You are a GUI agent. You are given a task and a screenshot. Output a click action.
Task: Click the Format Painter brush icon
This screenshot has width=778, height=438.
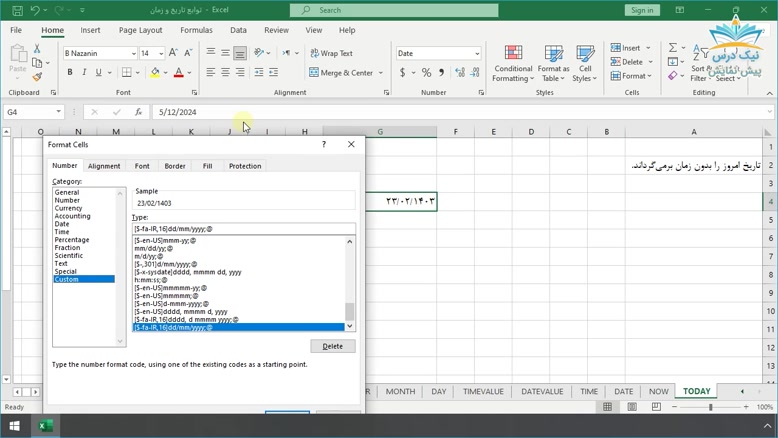pos(37,77)
